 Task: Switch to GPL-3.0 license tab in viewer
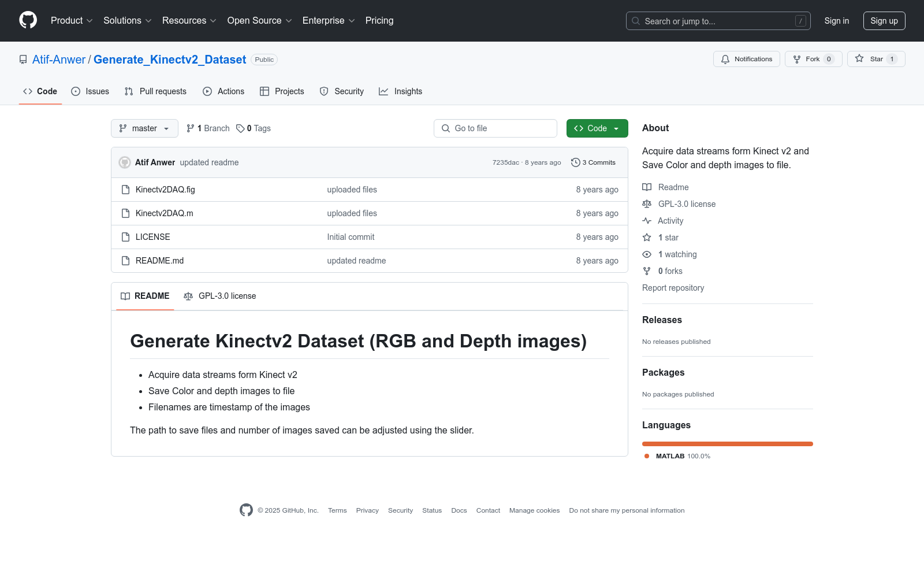click(220, 296)
